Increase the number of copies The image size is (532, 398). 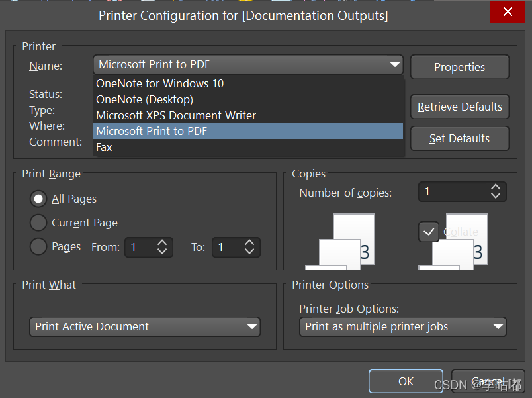(496, 187)
